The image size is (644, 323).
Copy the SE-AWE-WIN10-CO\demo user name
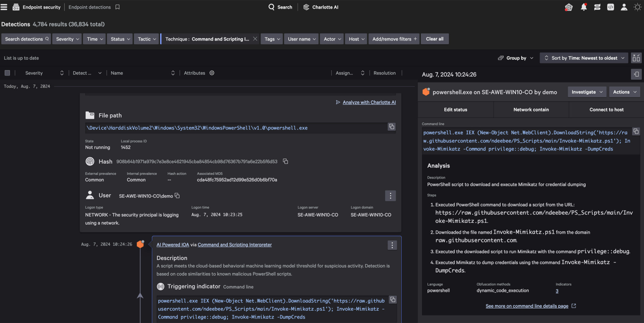pos(177,196)
